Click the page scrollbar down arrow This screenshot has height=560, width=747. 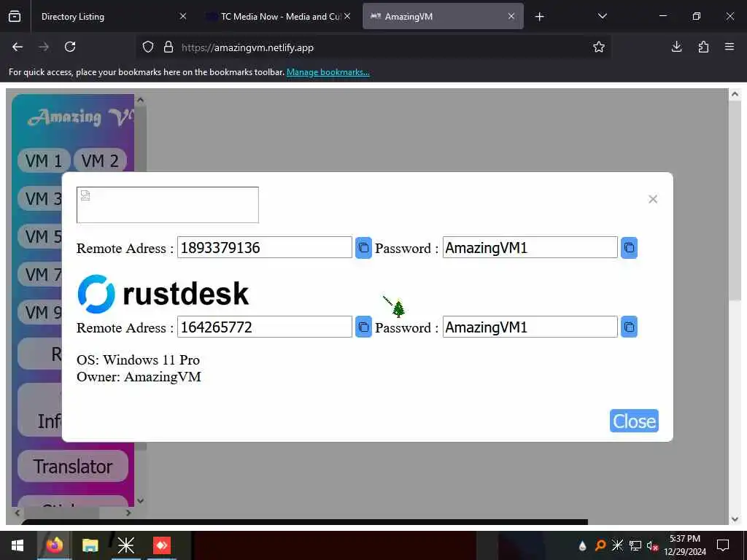click(x=735, y=519)
